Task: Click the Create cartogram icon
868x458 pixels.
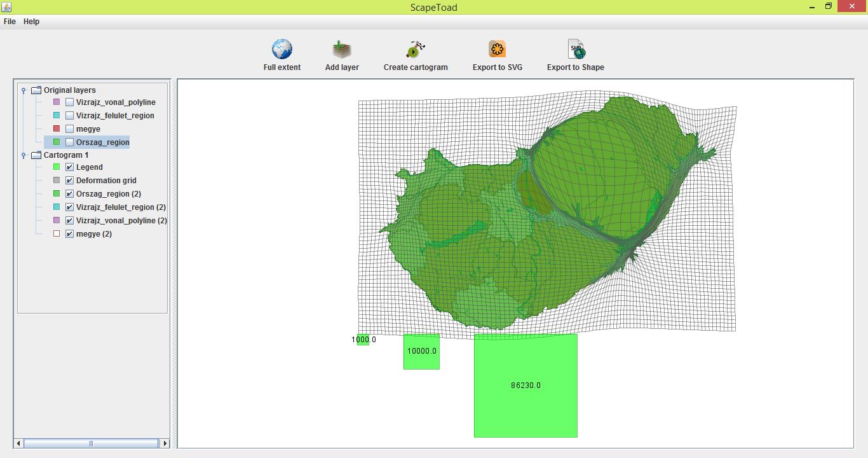Action: [x=416, y=49]
